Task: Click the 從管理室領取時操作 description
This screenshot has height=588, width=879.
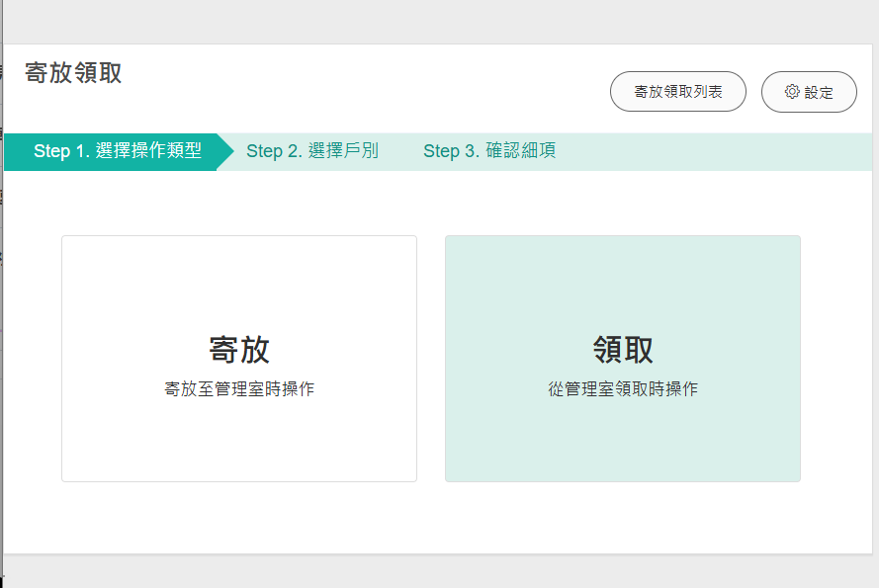Action: pyautogui.click(x=622, y=389)
